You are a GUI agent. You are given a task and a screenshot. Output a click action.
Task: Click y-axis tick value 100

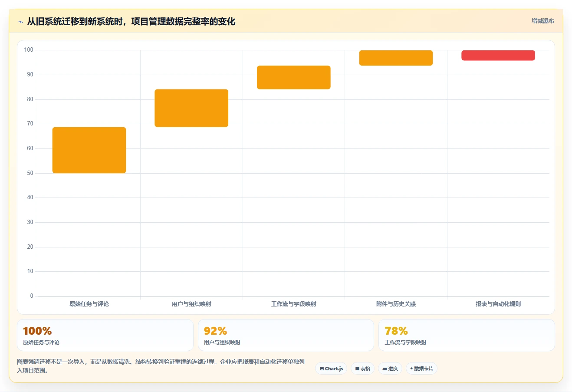pyautogui.click(x=29, y=50)
